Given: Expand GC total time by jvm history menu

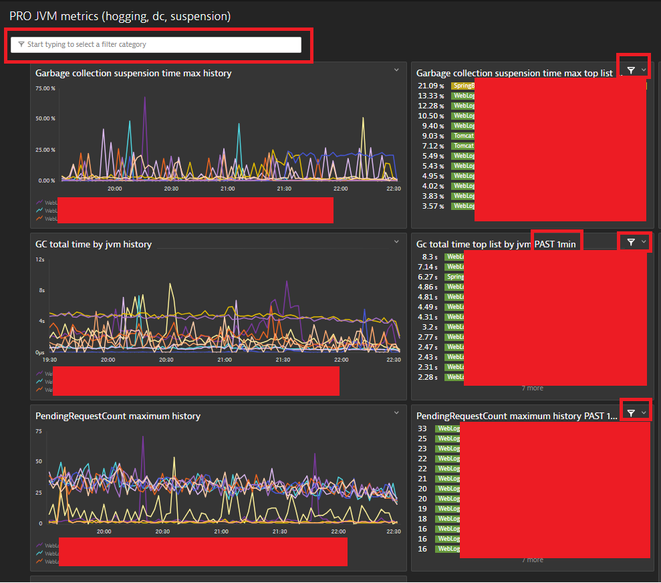Looking at the screenshot, I should [397, 242].
